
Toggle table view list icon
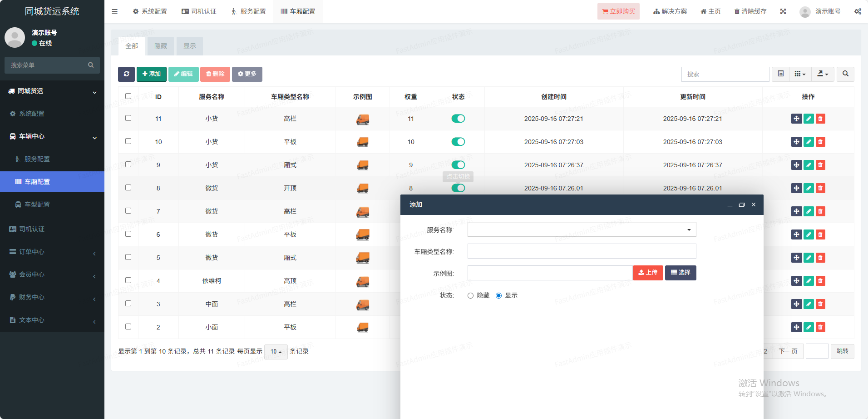point(781,74)
